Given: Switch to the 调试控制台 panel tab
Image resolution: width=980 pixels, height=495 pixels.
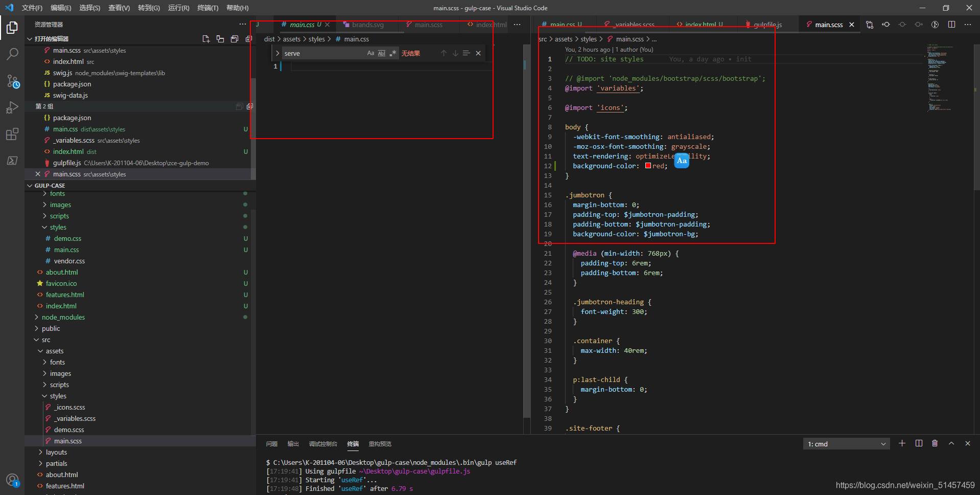Looking at the screenshot, I should point(323,444).
